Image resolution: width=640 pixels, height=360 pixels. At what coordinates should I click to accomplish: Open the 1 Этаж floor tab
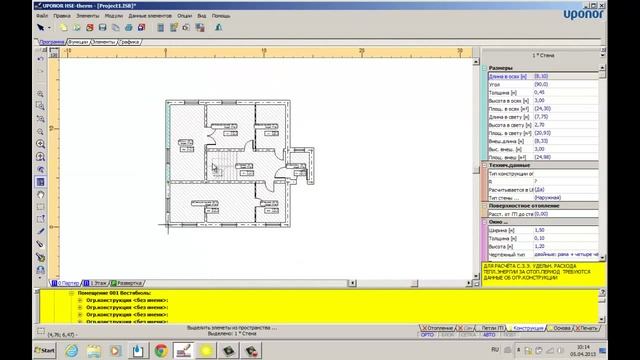pos(96,283)
